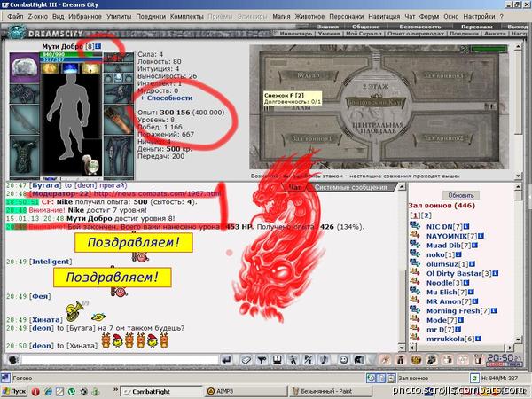Click the Обновить button
Viewport: 532px width, 399px height.
coord(460,195)
